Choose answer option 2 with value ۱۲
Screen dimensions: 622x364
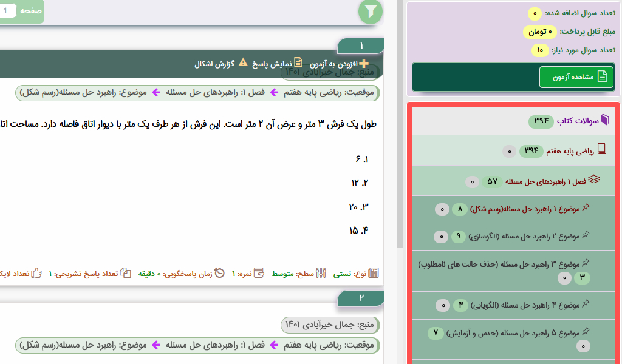click(x=360, y=183)
